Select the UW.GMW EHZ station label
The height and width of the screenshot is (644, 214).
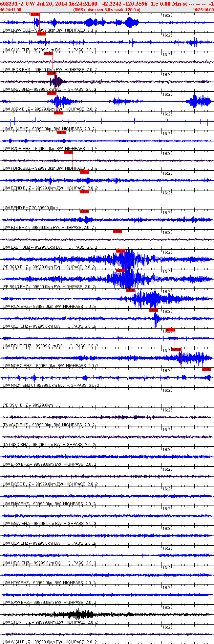tap(50, 524)
